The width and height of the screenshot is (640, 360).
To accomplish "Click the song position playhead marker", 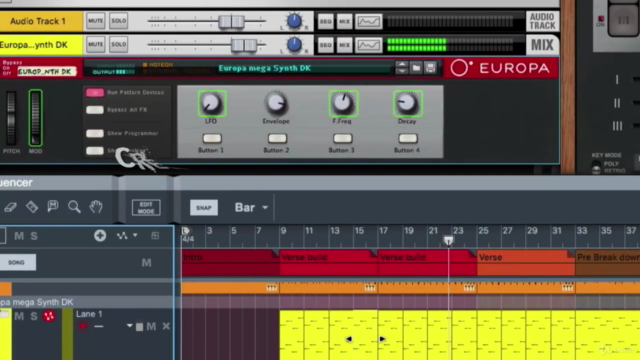I will [x=449, y=240].
